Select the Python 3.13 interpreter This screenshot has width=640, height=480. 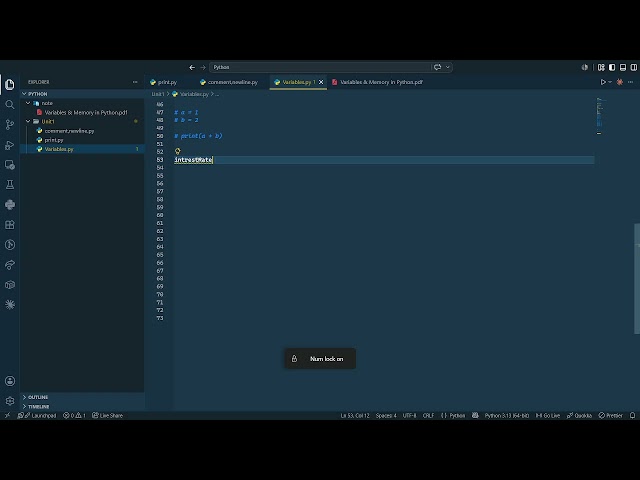[x=507, y=416]
